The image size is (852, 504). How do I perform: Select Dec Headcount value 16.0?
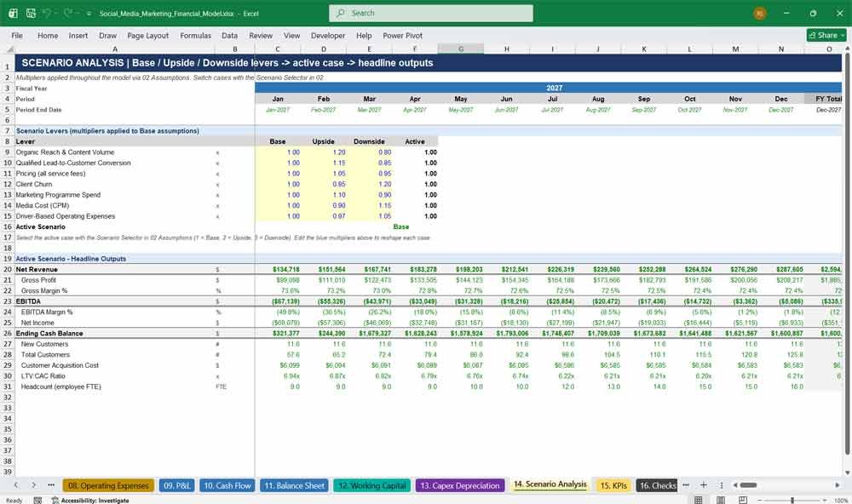(780, 387)
